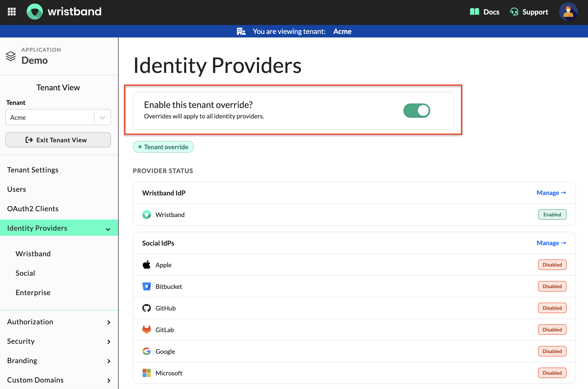Click Manage link for Social IdPs
588x389 pixels.
click(x=551, y=243)
